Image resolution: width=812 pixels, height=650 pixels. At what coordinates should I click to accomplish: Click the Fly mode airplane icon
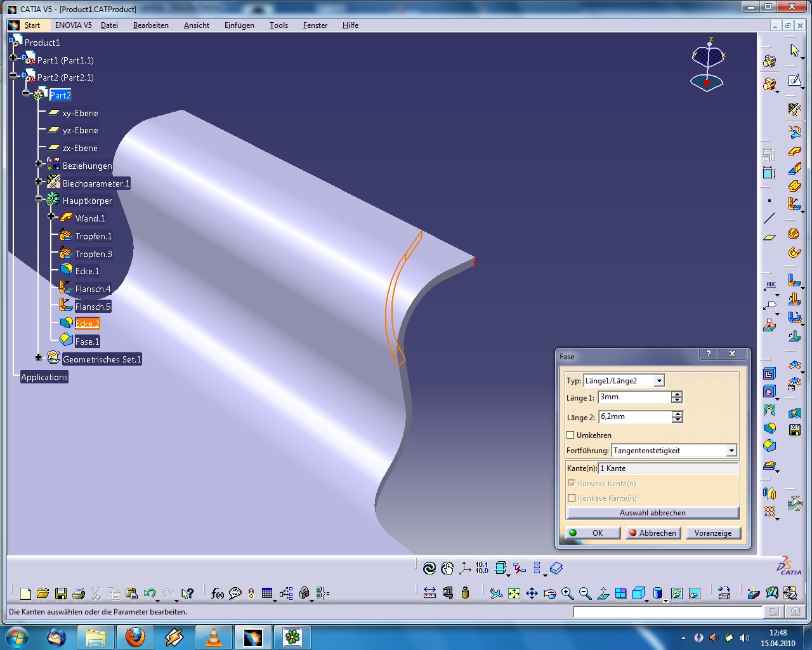point(497,594)
